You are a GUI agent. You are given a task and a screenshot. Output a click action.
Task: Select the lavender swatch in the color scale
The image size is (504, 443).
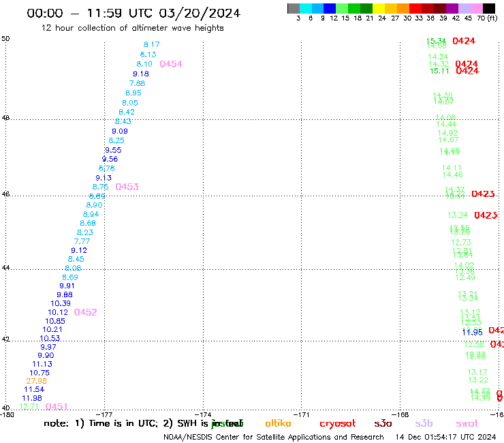(464, 8)
